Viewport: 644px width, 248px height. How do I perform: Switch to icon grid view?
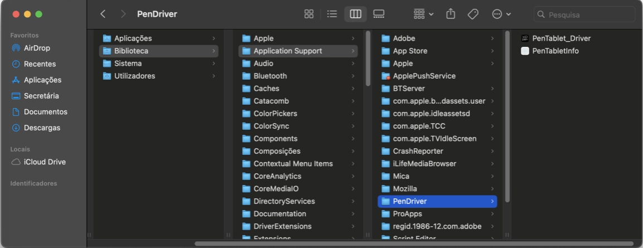(x=308, y=14)
